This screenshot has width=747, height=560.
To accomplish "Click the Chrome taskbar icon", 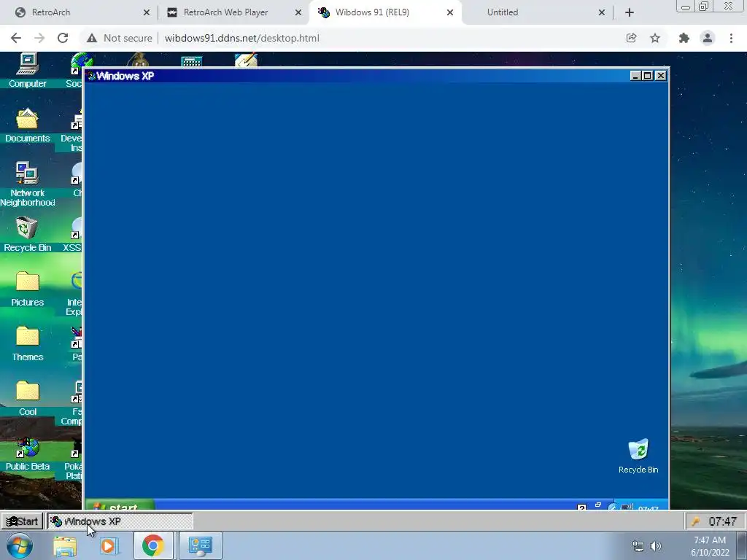I will click(x=153, y=545).
